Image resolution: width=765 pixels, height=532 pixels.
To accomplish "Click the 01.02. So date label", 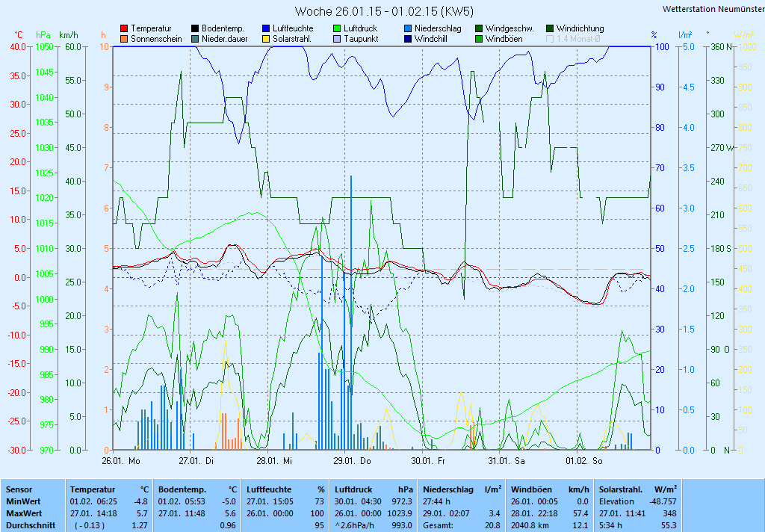I will coord(584,461).
